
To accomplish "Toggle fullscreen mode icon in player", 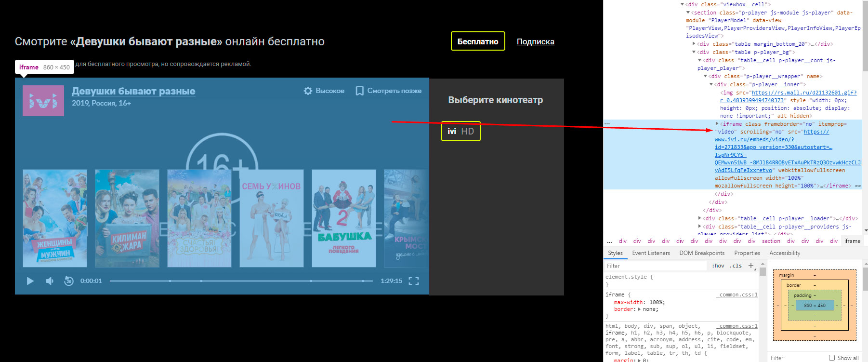I will click(x=414, y=281).
